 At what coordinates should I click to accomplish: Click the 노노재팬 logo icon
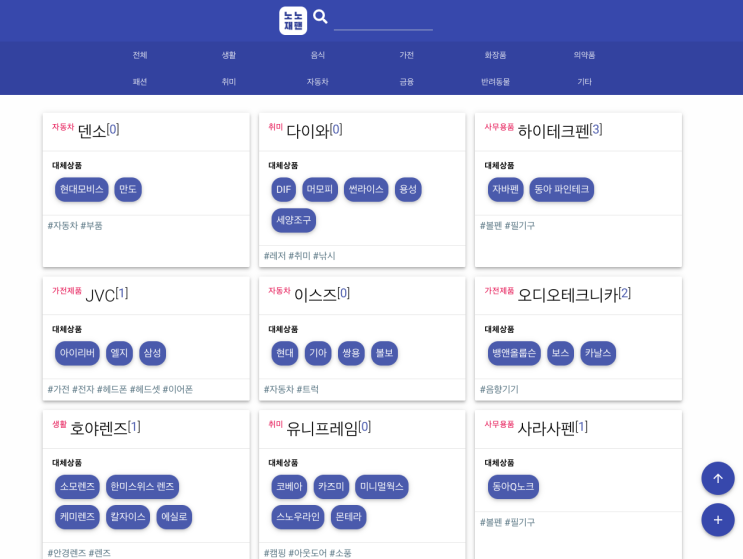pos(293,20)
